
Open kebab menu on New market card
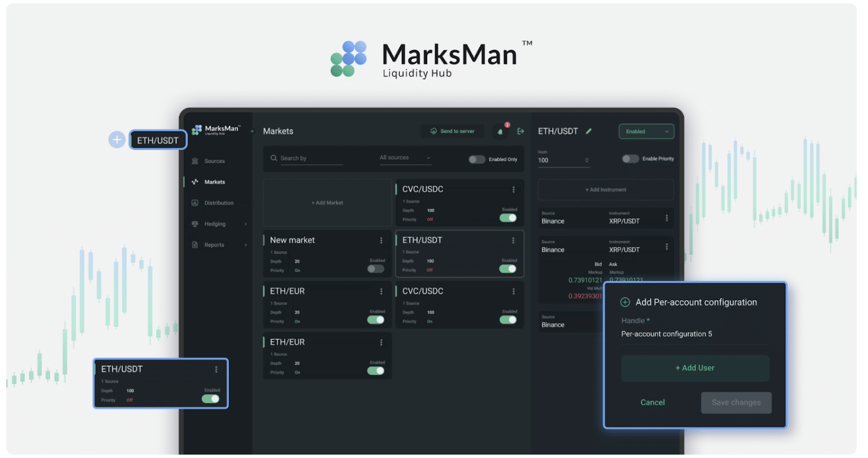tap(381, 240)
